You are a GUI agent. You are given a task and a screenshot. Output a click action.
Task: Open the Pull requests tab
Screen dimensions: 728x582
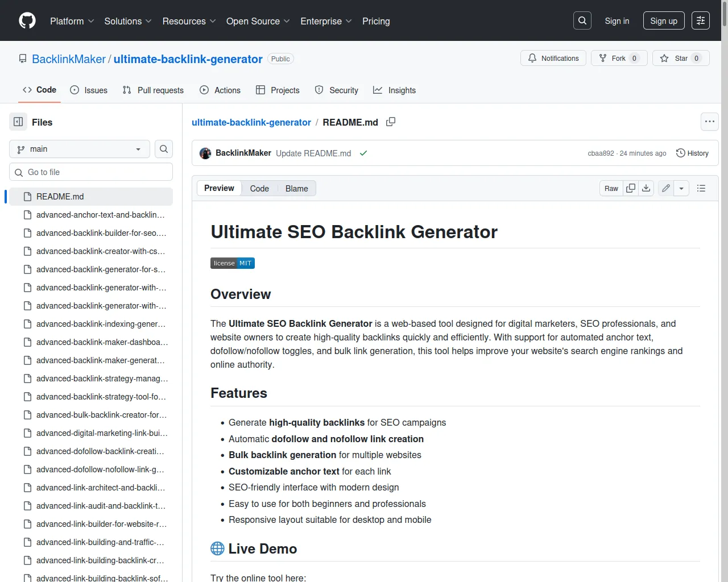(153, 90)
